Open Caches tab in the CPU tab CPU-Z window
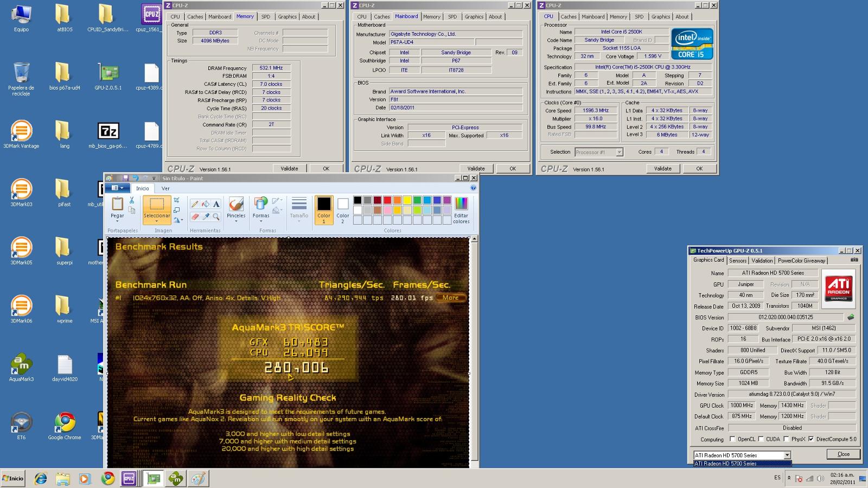The image size is (868, 488). [x=569, y=17]
